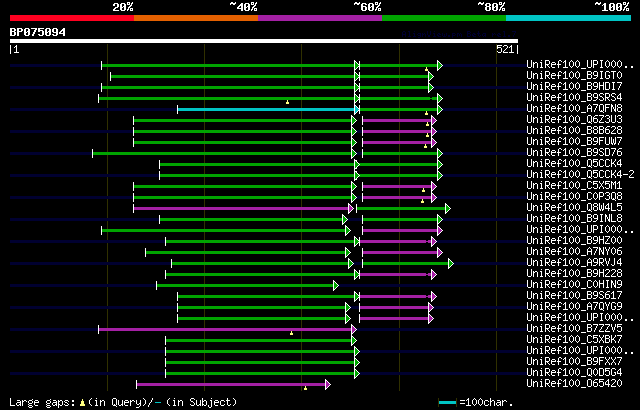Select the UniRef100_C0HIN9 label
Viewport: 640px width, 410px height.
(x=574, y=285)
